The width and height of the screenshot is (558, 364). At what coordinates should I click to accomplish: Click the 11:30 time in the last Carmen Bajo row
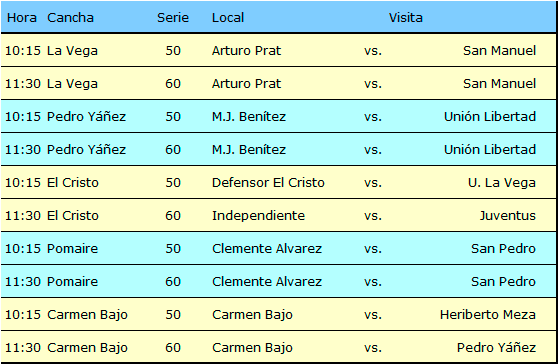pyautogui.click(x=23, y=348)
